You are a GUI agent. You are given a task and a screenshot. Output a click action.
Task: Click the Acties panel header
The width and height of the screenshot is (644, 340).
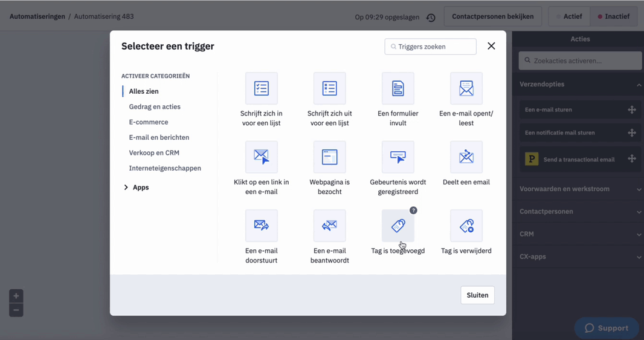click(x=580, y=39)
